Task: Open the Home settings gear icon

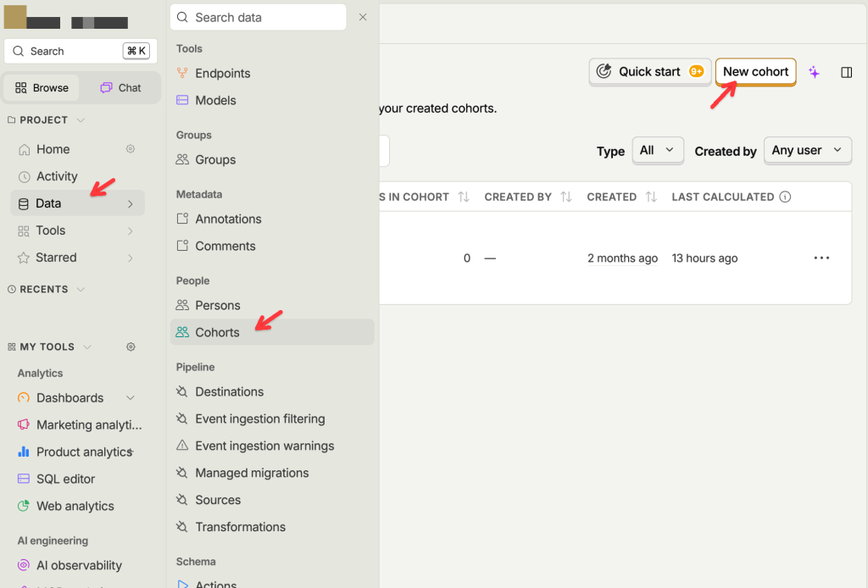Action: pos(131,149)
